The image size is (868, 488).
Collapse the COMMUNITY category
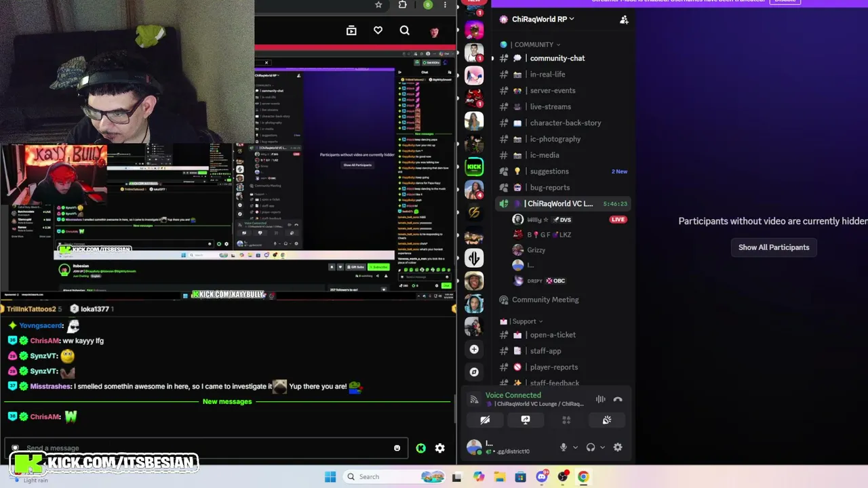coord(536,45)
